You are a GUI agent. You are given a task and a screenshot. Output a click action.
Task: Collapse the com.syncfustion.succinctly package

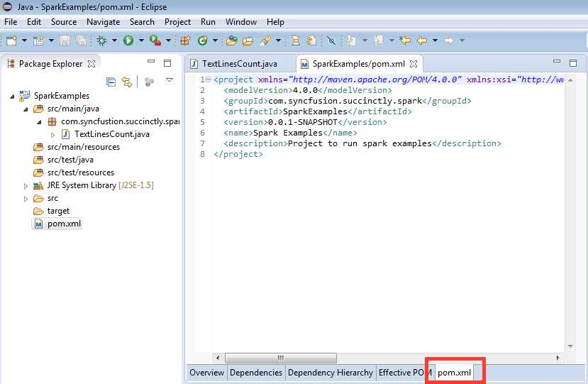(39, 122)
